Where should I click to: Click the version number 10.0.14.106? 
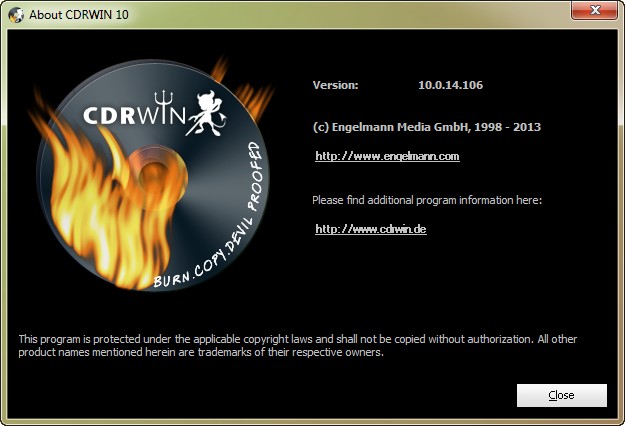pyautogui.click(x=450, y=85)
